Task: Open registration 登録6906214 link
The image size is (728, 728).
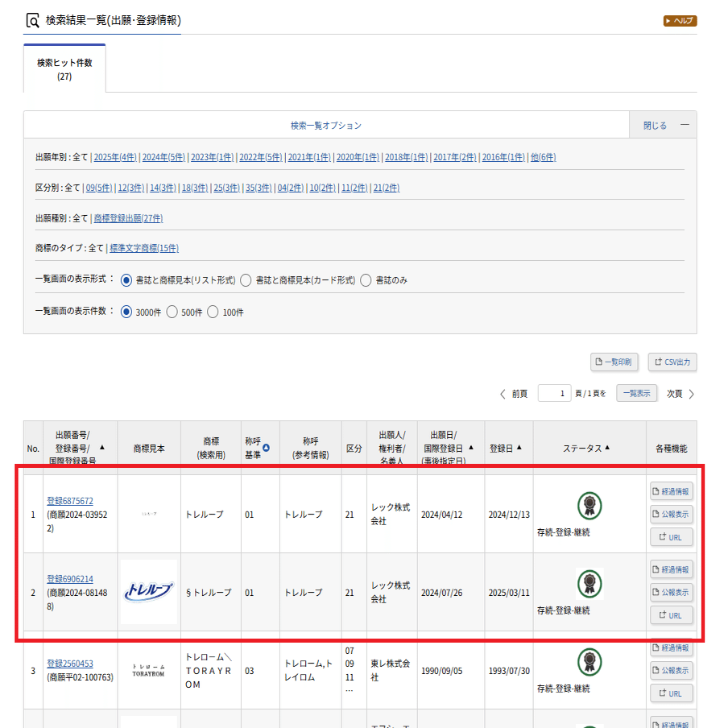Action: pyautogui.click(x=69, y=579)
